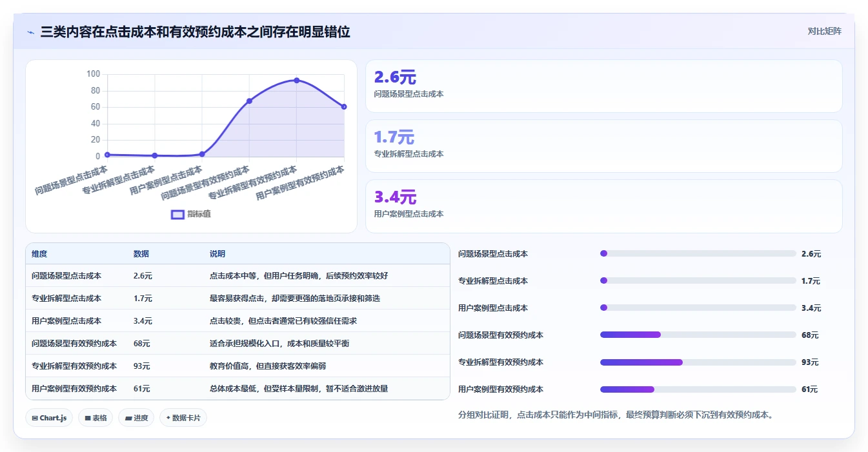This screenshot has height=452, width=868.
Task: Click the lightning icon beside the title
Action: [31, 32]
